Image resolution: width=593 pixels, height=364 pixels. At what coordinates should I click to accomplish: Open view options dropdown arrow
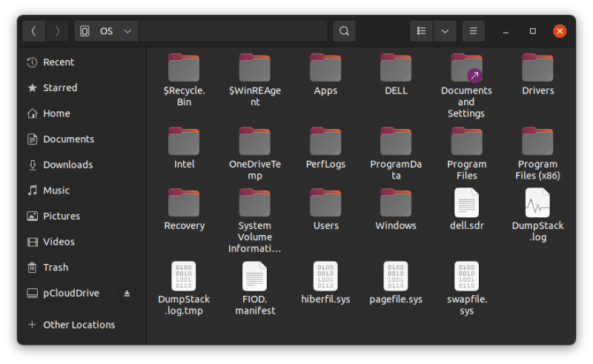445,31
